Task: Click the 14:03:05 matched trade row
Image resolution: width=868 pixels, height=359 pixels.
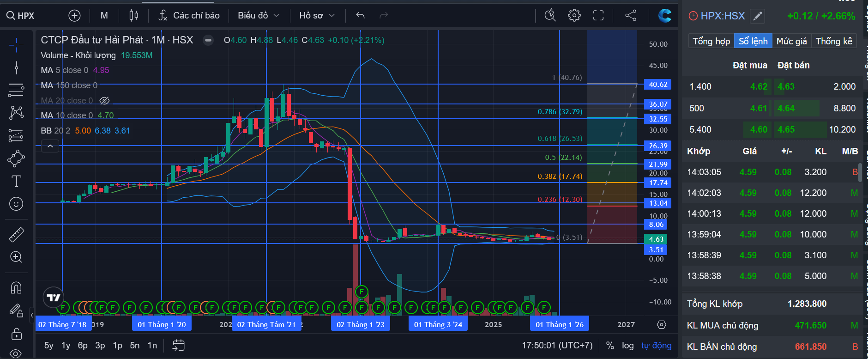Action: tap(772, 172)
